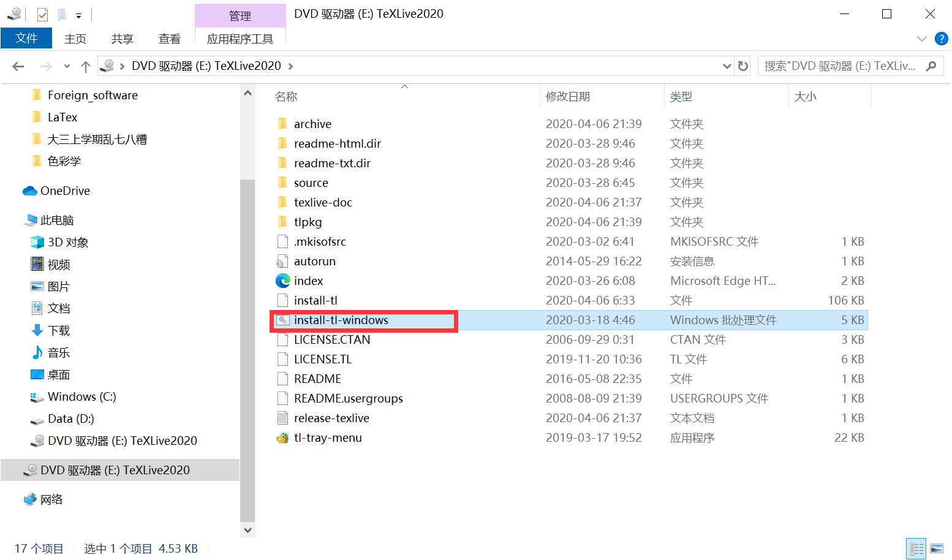
Task: Launch the tl-tray-menu application
Action: tap(328, 437)
